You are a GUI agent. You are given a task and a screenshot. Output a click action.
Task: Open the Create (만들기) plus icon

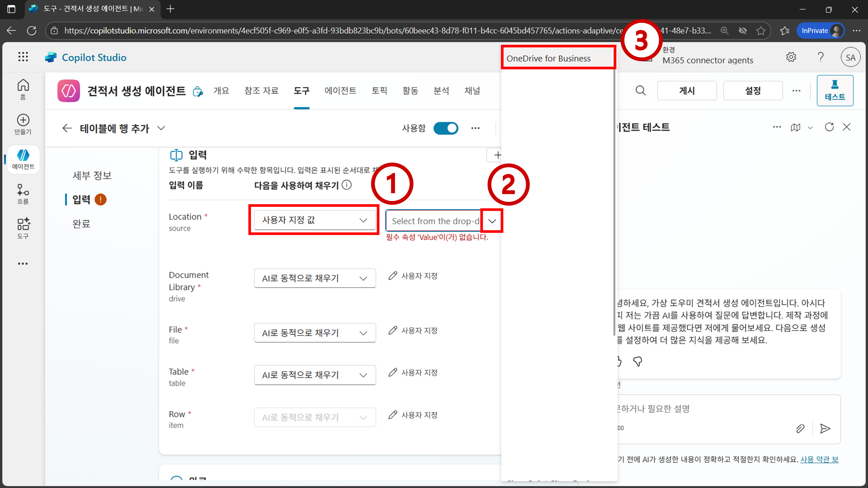pos(23,120)
